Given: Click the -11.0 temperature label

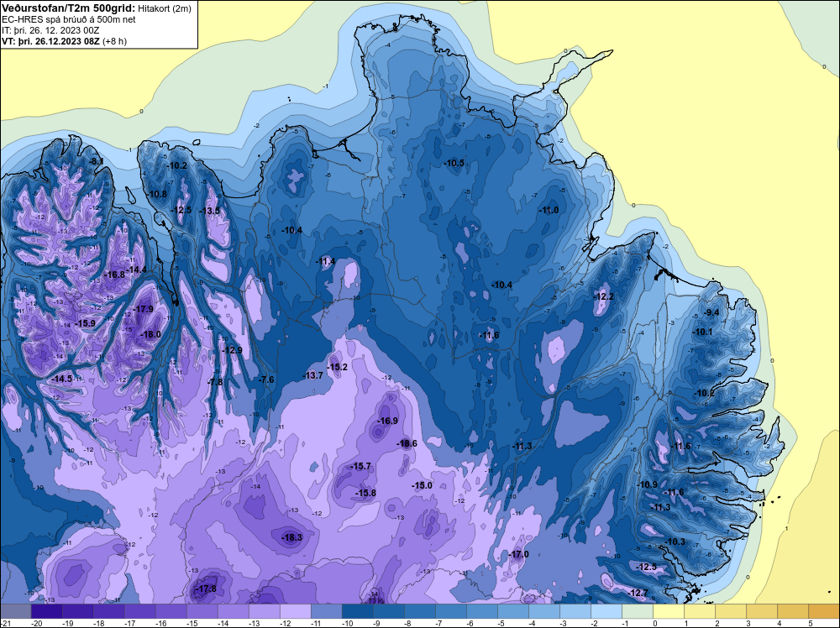Looking at the screenshot, I should pyautogui.click(x=549, y=210).
